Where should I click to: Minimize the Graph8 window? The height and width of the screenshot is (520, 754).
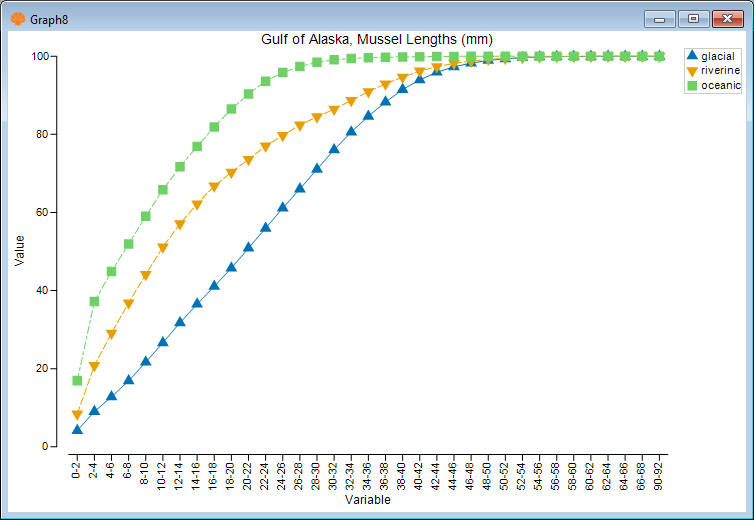(x=659, y=18)
